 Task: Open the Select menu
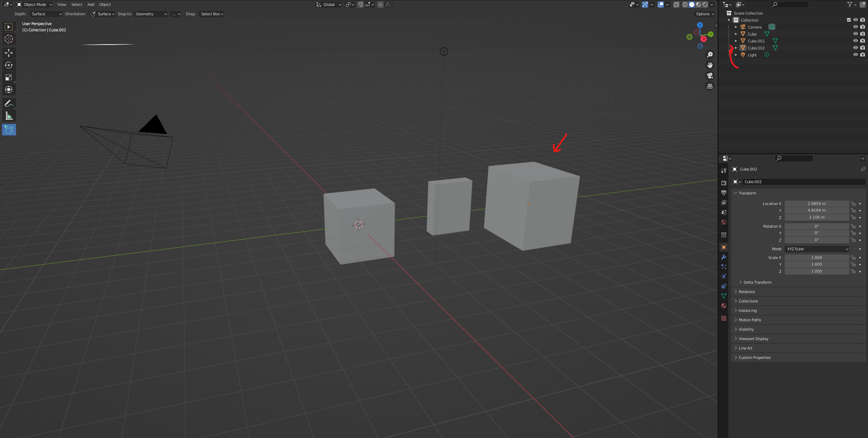tap(77, 5)
